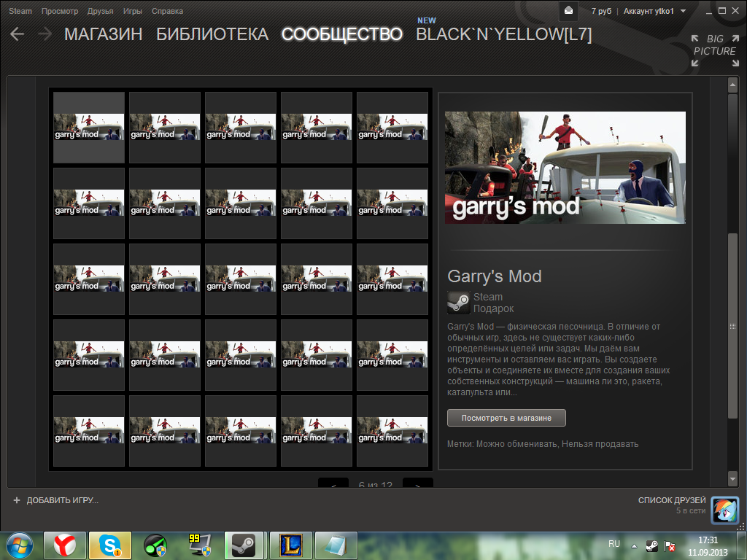Image resolution: width=747 pixels, height=560 pixels.
Task: Go to БИБЛИОТЕКА tab
Action: tap(212, 34)
